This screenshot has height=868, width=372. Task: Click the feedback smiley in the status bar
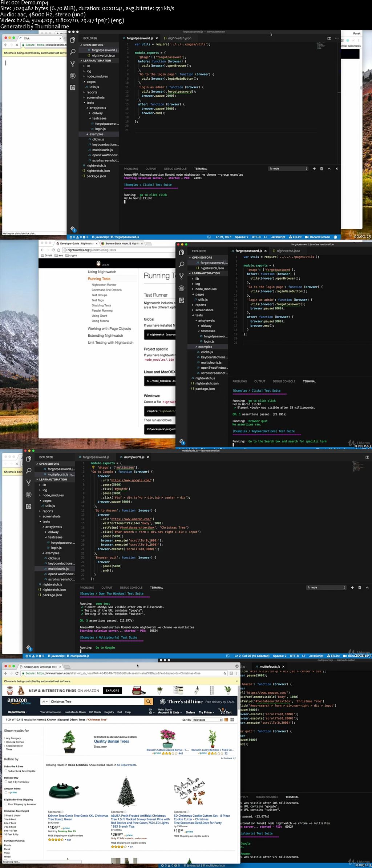click(x=335, y=237)
